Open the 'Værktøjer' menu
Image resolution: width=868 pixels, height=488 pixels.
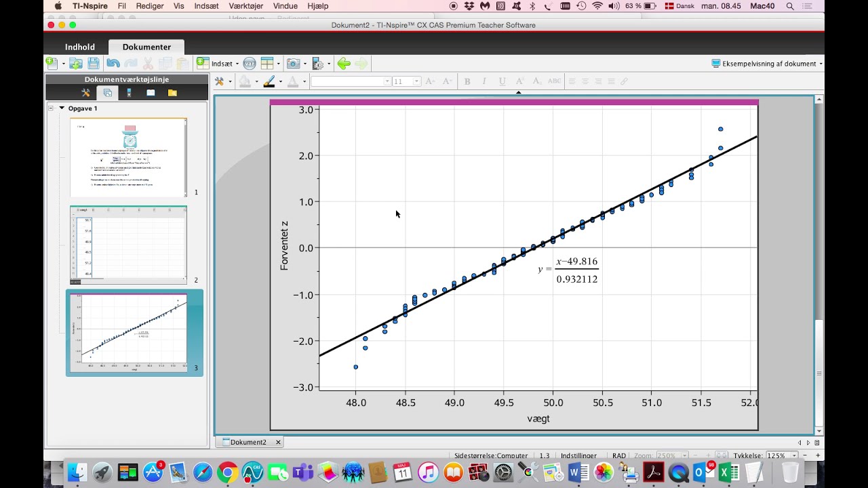tap(245, 5)
